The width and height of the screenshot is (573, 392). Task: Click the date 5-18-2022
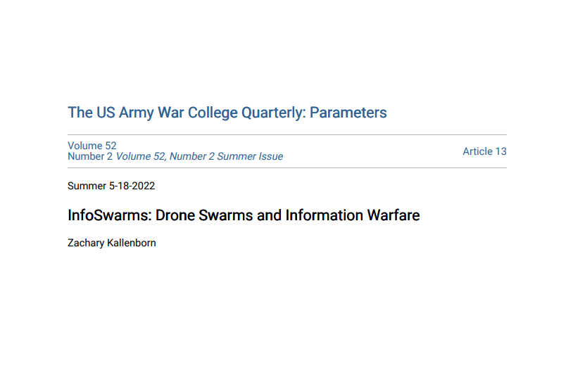tap(131, 186)
